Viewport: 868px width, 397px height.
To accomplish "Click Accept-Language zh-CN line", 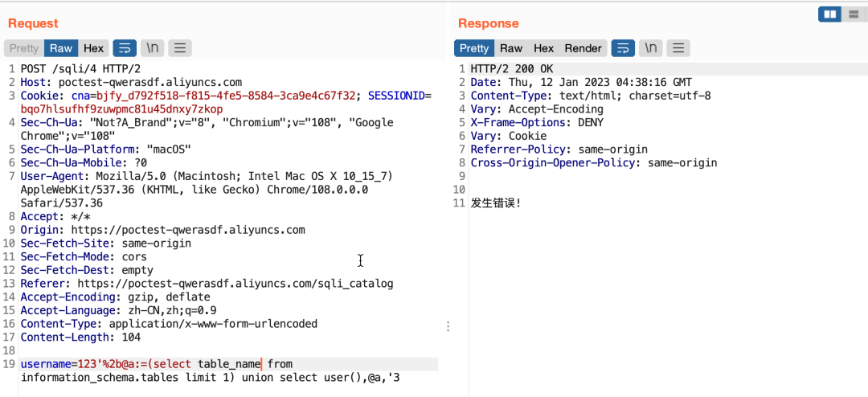I will coord(118,310).
